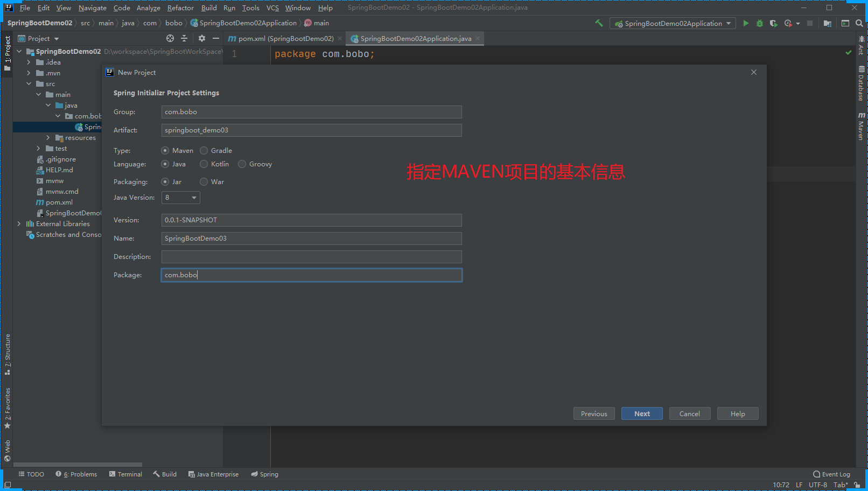Open the Navigate menu
The image size is (868, 491).
[93, 8]
